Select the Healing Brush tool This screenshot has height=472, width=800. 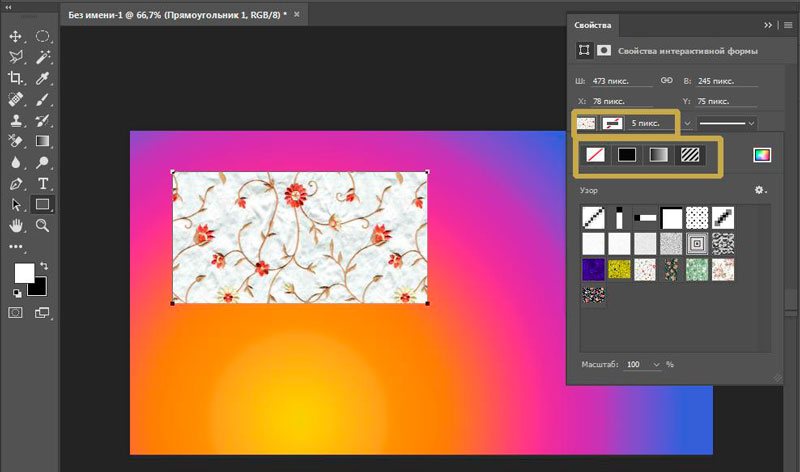tap(15, 99)
